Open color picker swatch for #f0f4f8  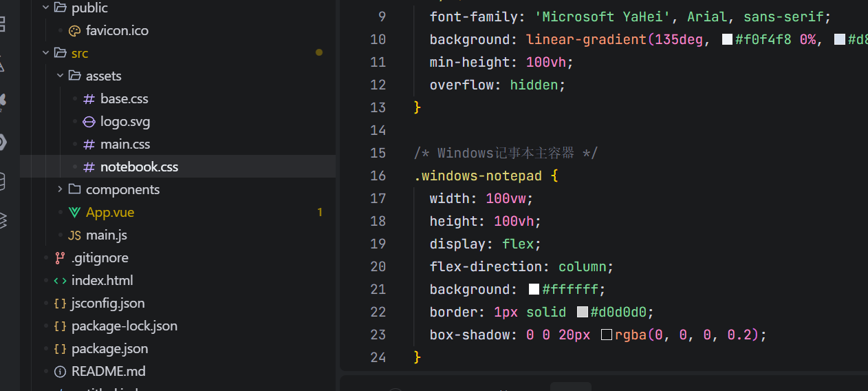click(727, 39)
